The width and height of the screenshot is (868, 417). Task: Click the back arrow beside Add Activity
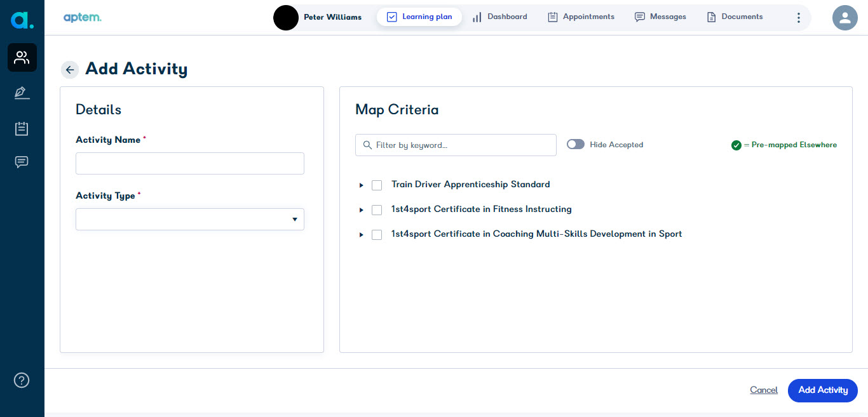click(x=70, y=70)
